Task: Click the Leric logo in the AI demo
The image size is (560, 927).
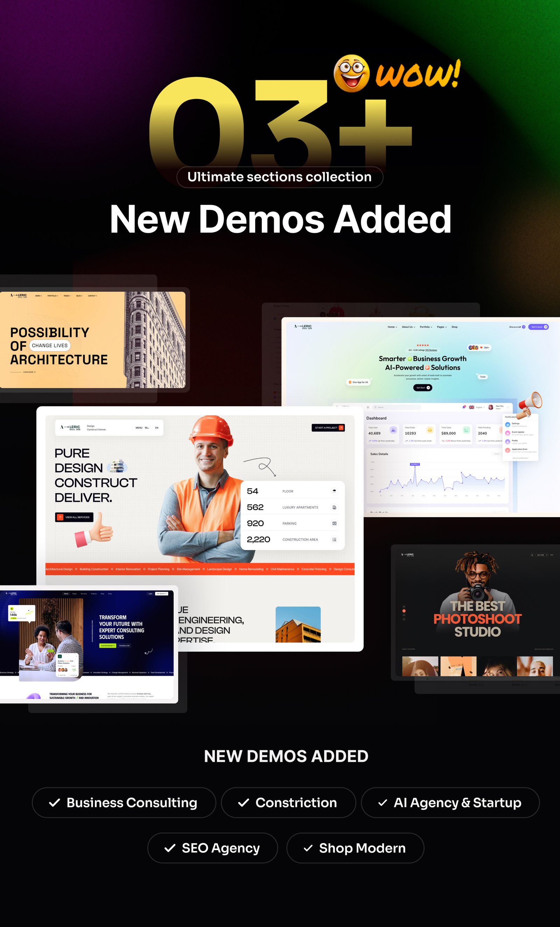Action: (x=303, y=326)
